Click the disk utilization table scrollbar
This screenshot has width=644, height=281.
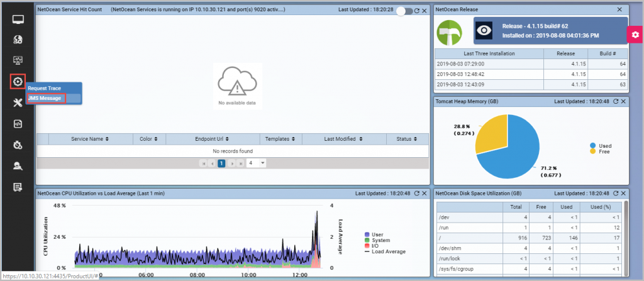[626, 238]
